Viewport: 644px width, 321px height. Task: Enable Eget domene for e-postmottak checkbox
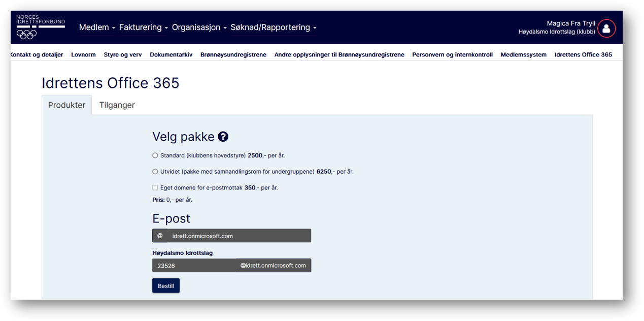(155, 187)
